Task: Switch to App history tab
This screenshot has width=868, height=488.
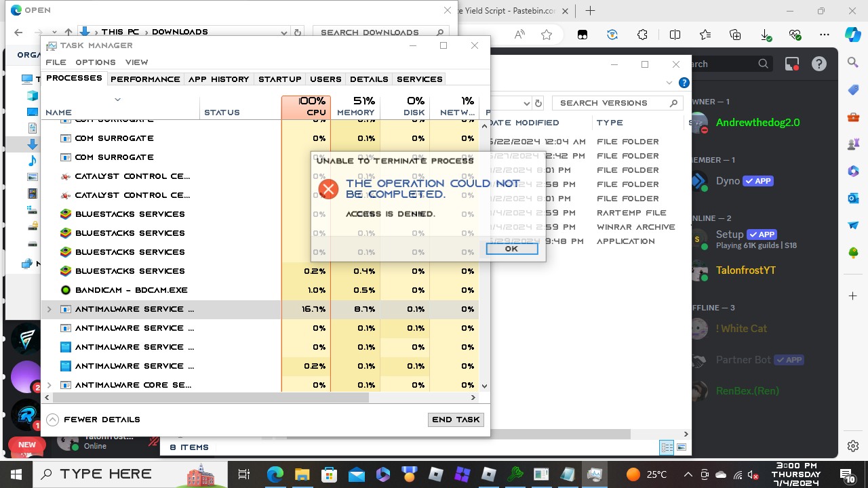Action: coord(219,79)
